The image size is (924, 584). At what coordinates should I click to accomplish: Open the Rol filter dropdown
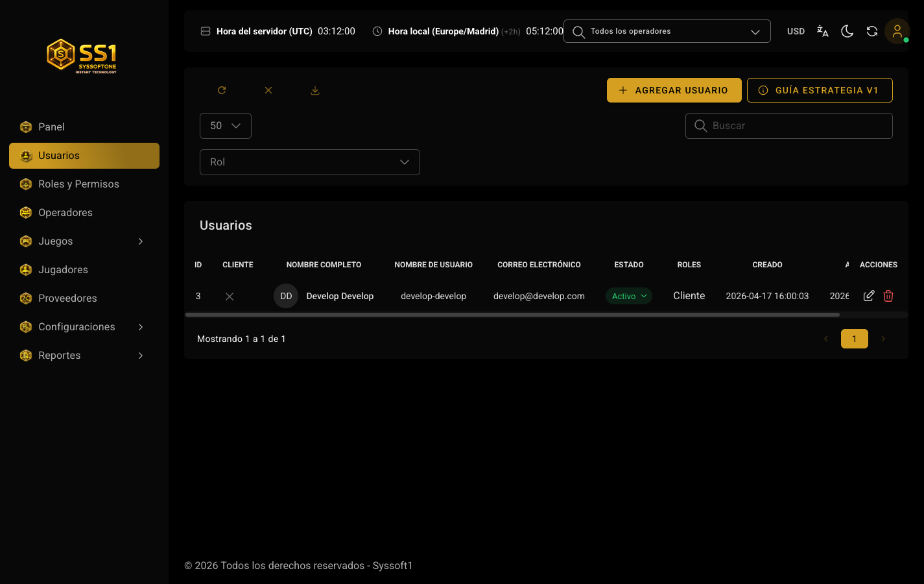pos(310,162)
